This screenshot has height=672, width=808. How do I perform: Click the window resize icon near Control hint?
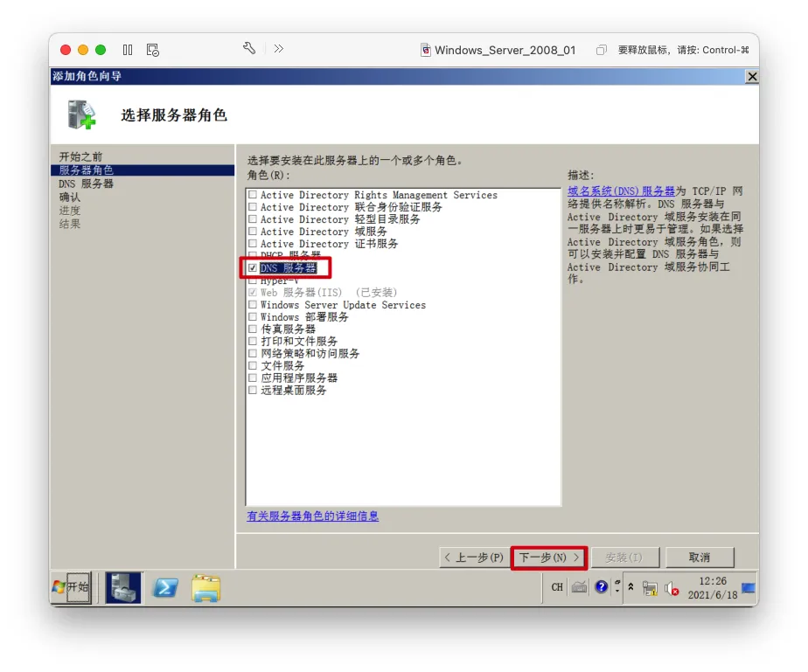click(x=601, y=50)
